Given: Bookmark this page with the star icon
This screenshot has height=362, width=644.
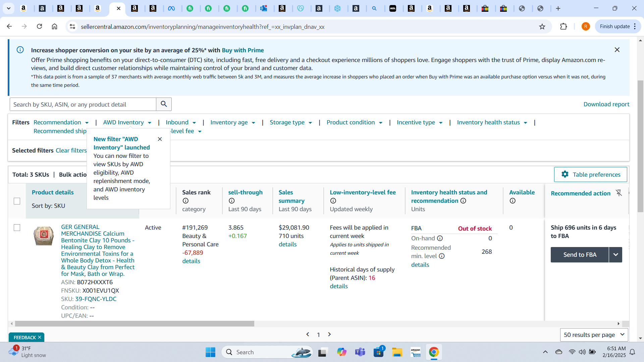Looking at the screenshot, I should pyautogui.click(x=542, y=26).
